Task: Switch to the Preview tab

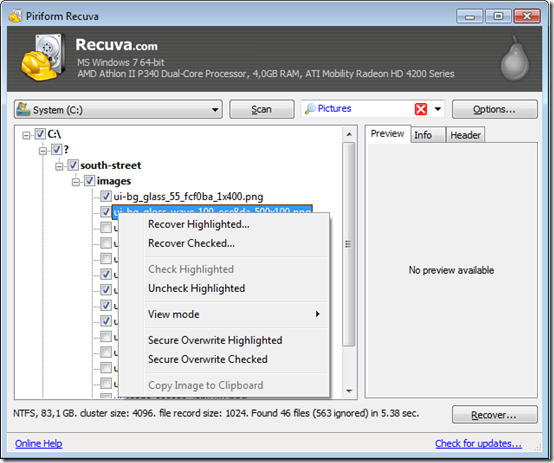Action: pos(387,134)
